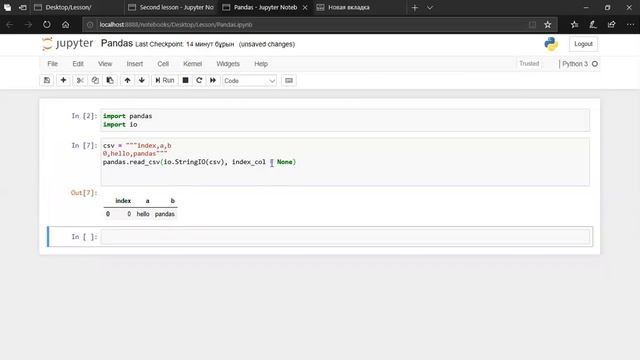Restart the kernel icon

tap(199, 80)
